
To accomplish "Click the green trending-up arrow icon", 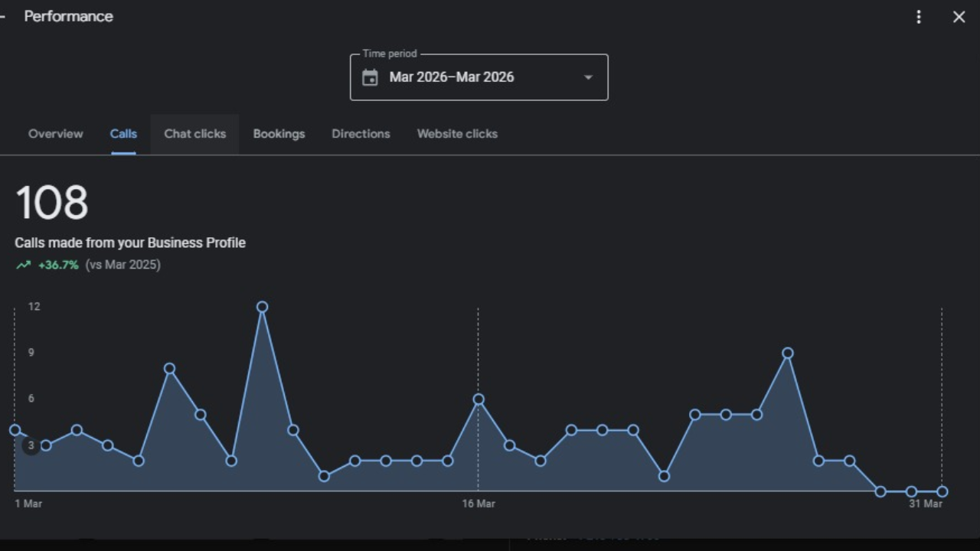I will (x=23, y=265).
